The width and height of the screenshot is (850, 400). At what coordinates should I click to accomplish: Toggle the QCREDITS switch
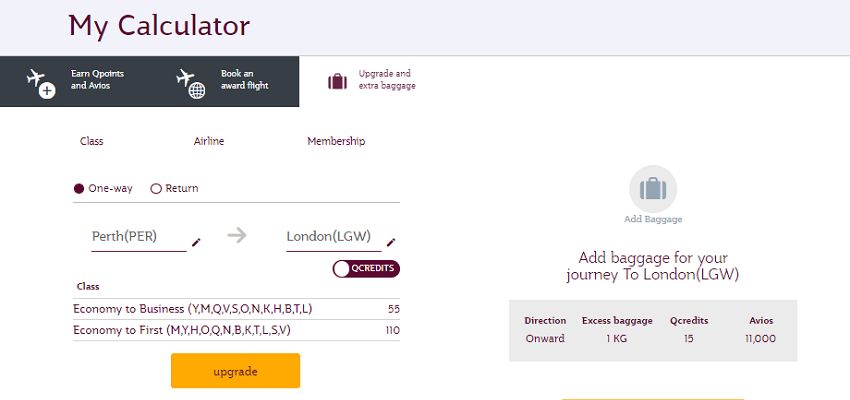click(366, 269)
